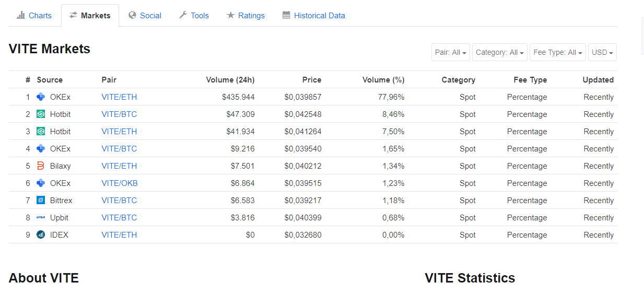This screenshot has width=644, height=294.
Task: Click the exchange arrows icon on Markets tab
Action: point(74,15)
